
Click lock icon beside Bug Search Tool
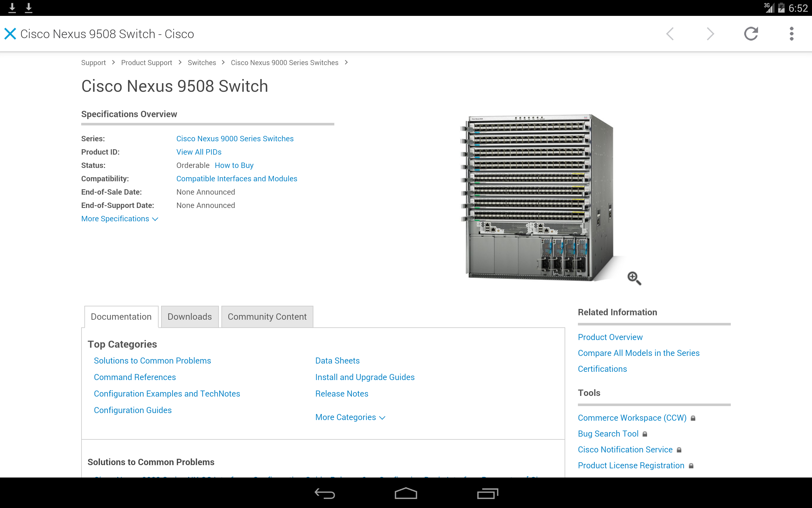pos(645,434)
